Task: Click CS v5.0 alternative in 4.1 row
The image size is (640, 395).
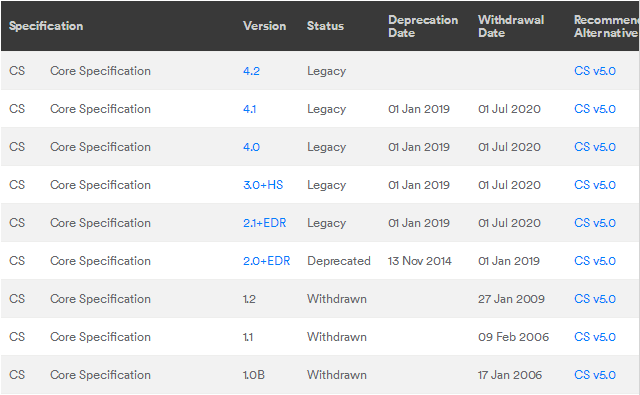Action: pos(595,109)
